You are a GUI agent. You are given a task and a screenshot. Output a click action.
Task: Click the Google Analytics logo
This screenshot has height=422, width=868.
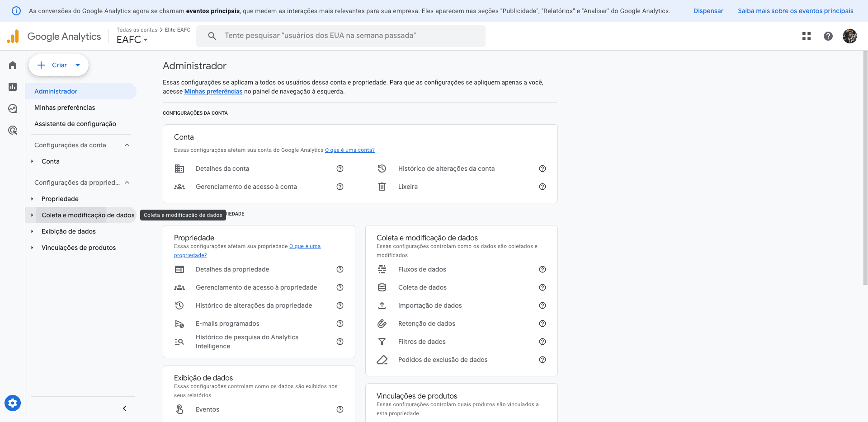click(x=54, y=36)
